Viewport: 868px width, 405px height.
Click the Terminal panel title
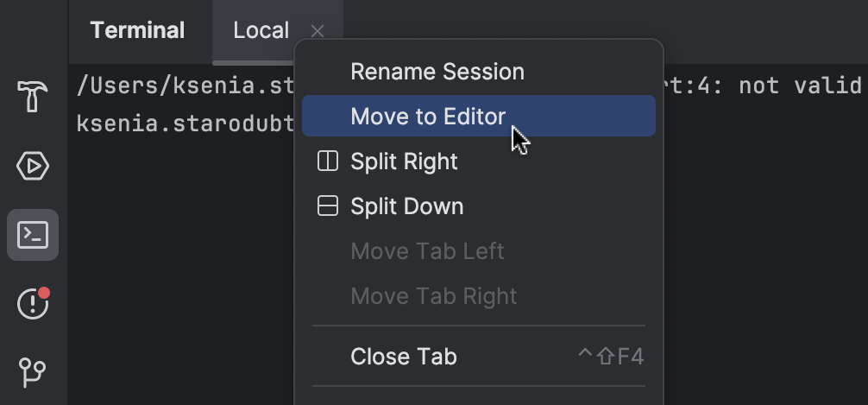pyautogui.click(x=137, y=31)
